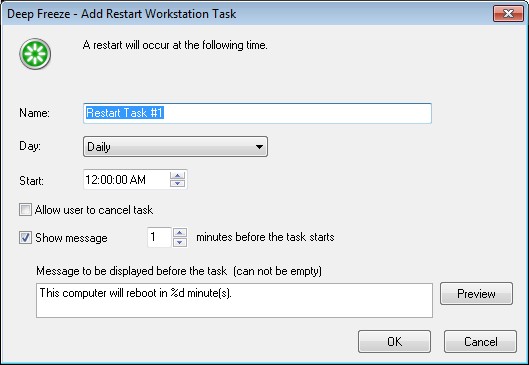Viewport: 529px width, 365px height.
Task: Cancel adding the restart task
Action: [480, 341]
